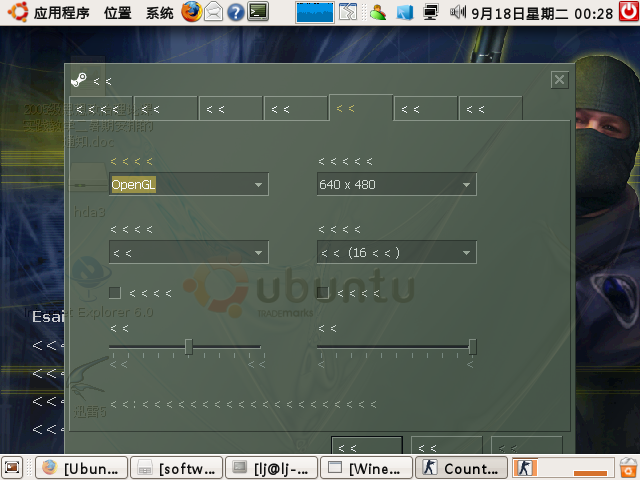Open the volume speaker icon
The height and width of the screenshot is (480, 640).
pyautogui.click(x=458, y=12)
